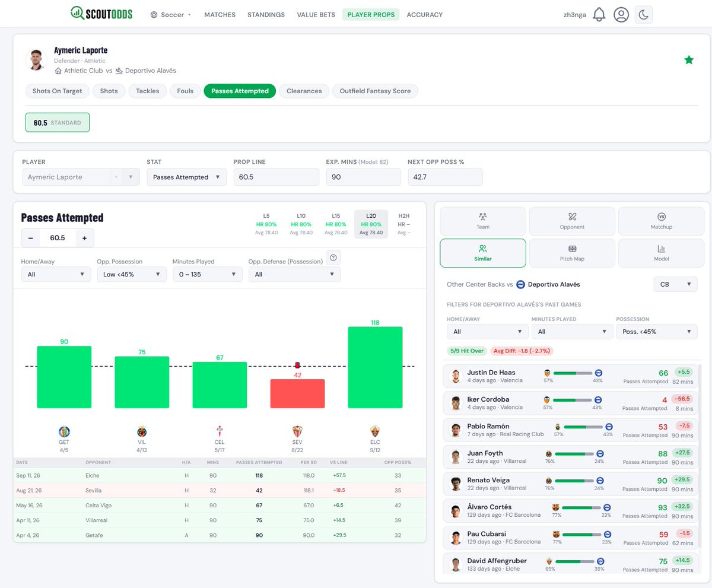Choose the 60.5 Standard line button
Image resolution: width=712 pixels, height=588 pixels.
pyautogui.click(x=58, y=123)
